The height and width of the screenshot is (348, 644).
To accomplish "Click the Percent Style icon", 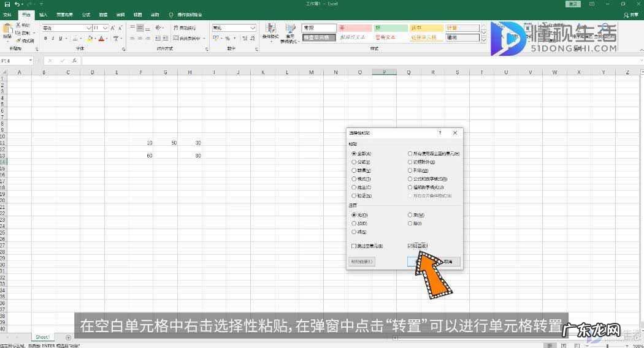I will (x=227, y=38).
